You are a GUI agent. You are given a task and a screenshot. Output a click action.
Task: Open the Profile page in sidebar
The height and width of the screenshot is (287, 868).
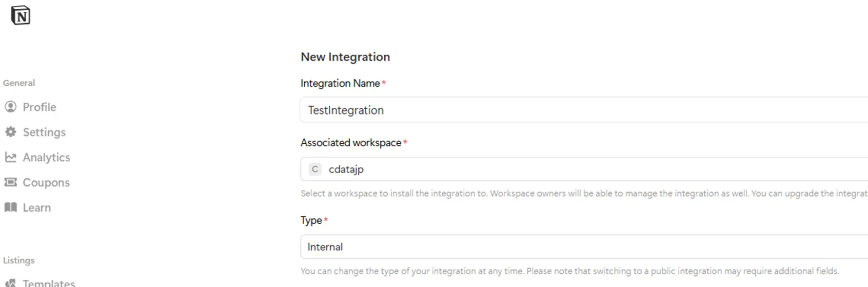[x=39, y=107]
